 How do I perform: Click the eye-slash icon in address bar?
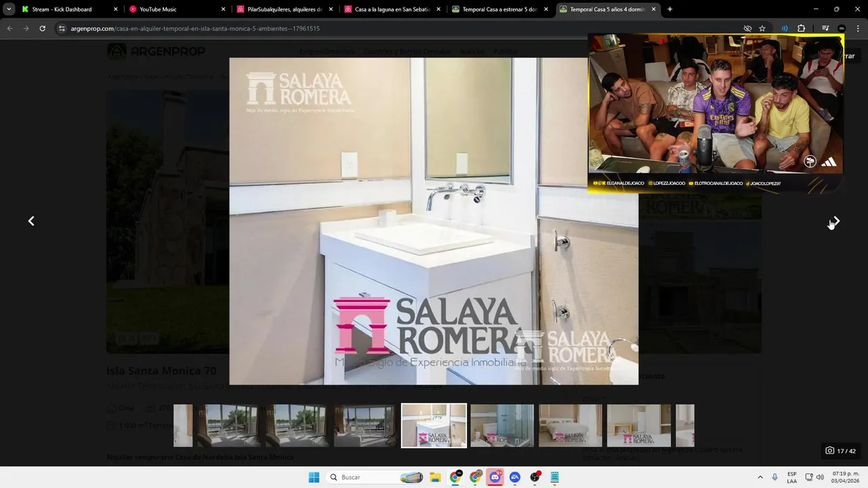(747, 28)
